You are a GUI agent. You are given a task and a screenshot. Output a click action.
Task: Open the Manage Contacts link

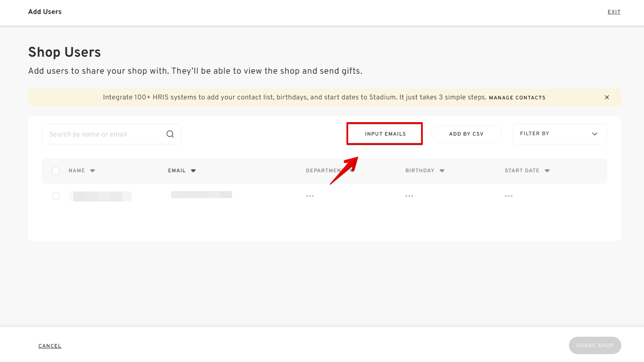(x=517, y=98)
